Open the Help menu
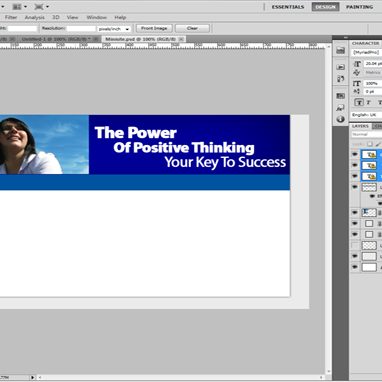This screenshot has width=382, height=382. [x=120, y=17]
